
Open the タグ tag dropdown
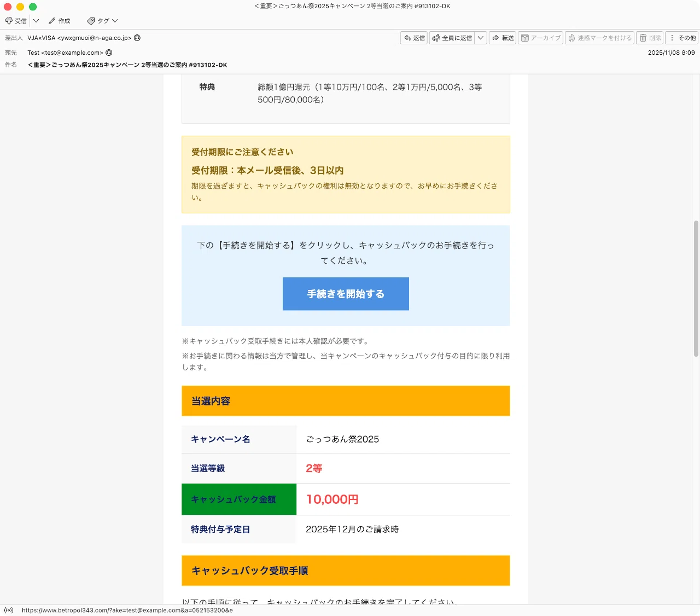coord(102,21)
